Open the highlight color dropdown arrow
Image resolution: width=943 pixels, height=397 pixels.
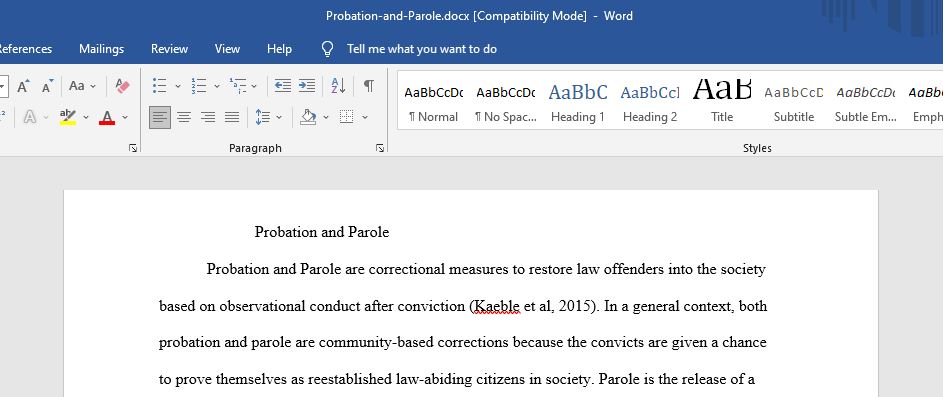coord(86,117)
